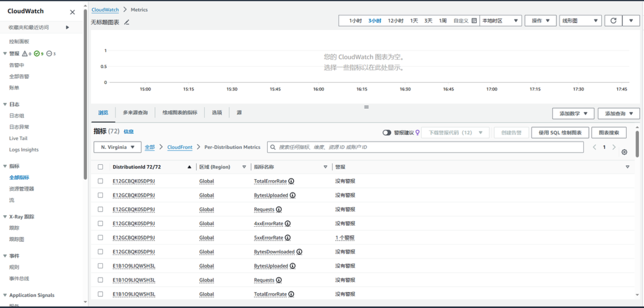The image size is (644, 308).
Task: Open filter arrow on 指标名称 column
Action: coord(325,167)
